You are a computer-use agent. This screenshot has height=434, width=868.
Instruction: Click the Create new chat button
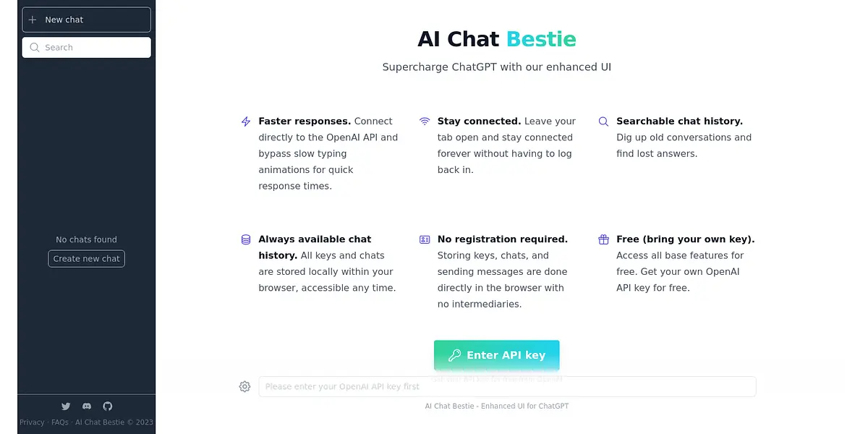point(87,259)
